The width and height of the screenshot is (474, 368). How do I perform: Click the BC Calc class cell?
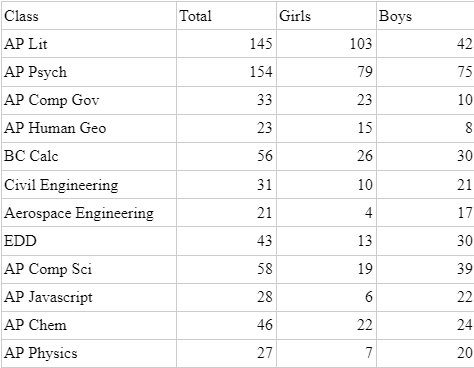pyautogui.click(x=89, y=156)
